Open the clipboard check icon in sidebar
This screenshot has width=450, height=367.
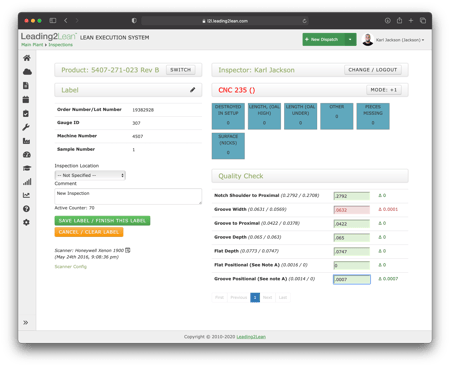pos(26,113)
